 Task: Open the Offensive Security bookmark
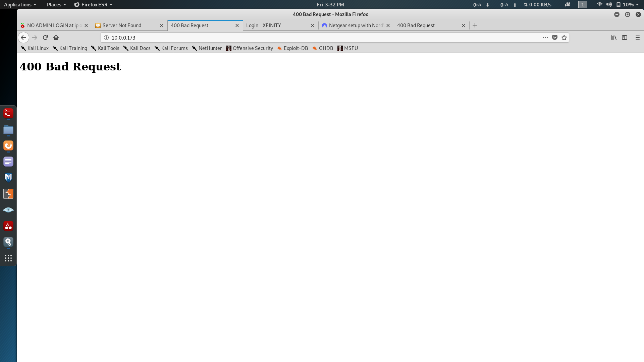coord(250,48)
